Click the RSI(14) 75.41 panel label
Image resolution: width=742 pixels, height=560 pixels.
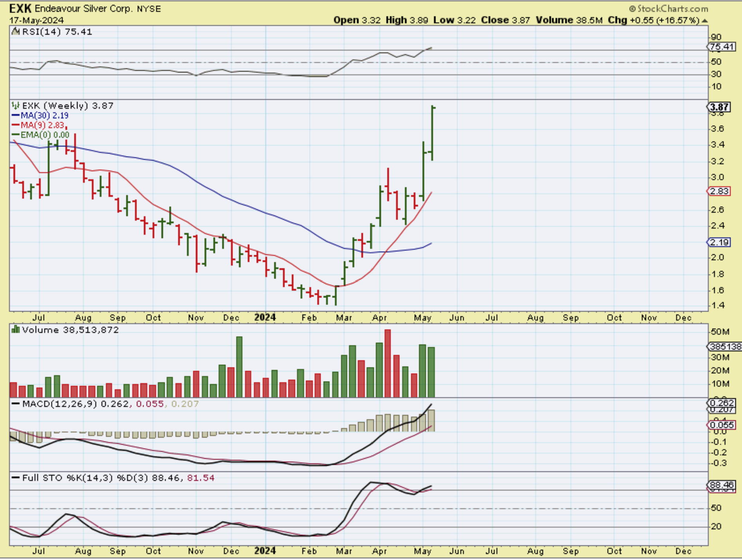point(57,32)
